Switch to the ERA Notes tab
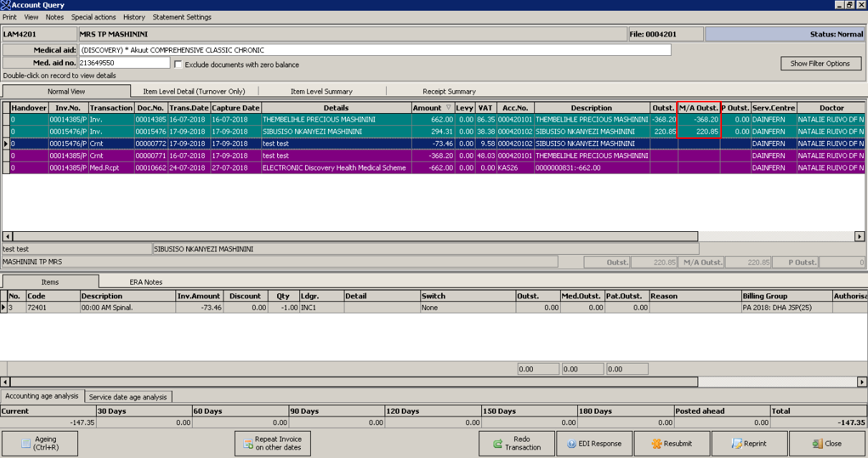Image resolution: width=868 pixels, height=458 pixels. 145,282
